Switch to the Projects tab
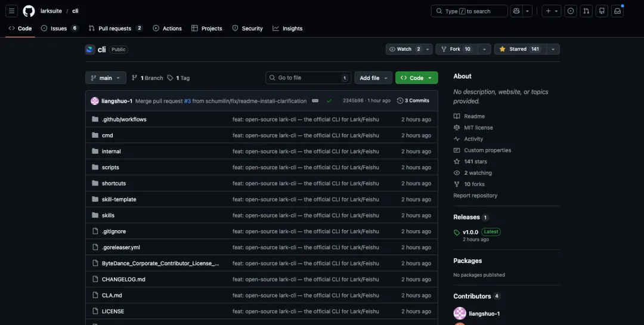644x325 pixels. [x=206, y=29]
